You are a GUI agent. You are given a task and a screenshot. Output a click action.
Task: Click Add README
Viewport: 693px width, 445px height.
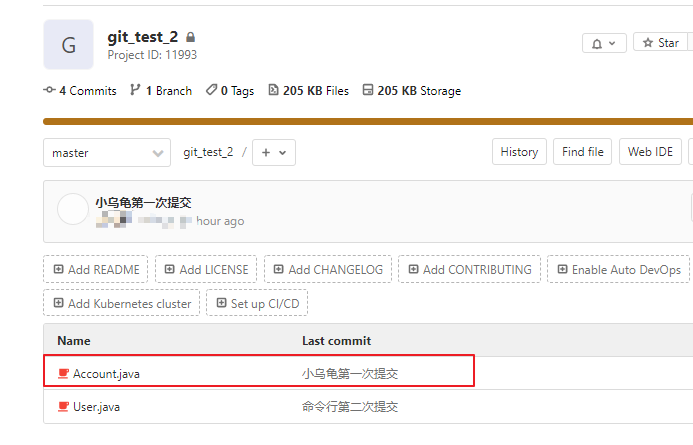[95, 269]
